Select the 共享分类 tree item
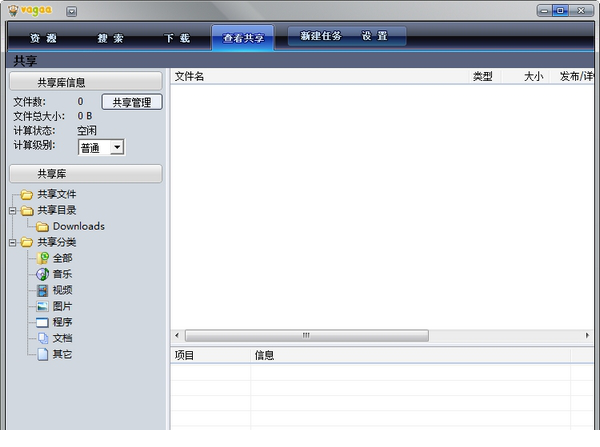The image size is (600, 447). click(57, 242)
